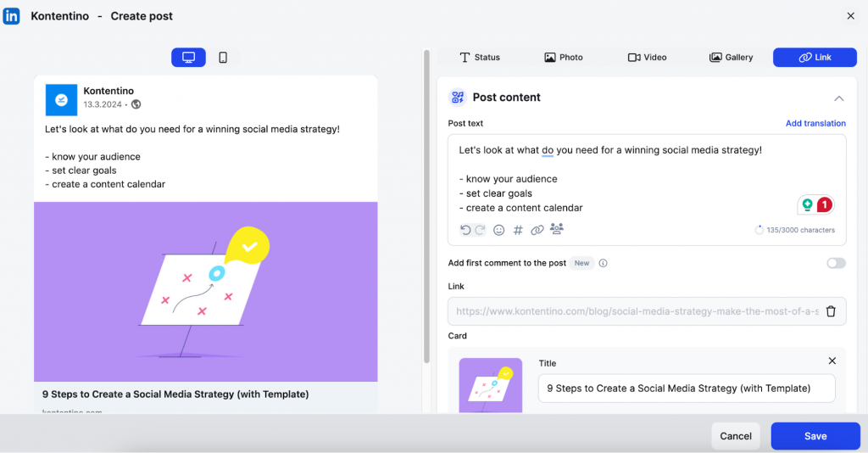Open the info icon beside New badge
The width and height of the screenshot is (868, 453).
[x=603, y=263]
